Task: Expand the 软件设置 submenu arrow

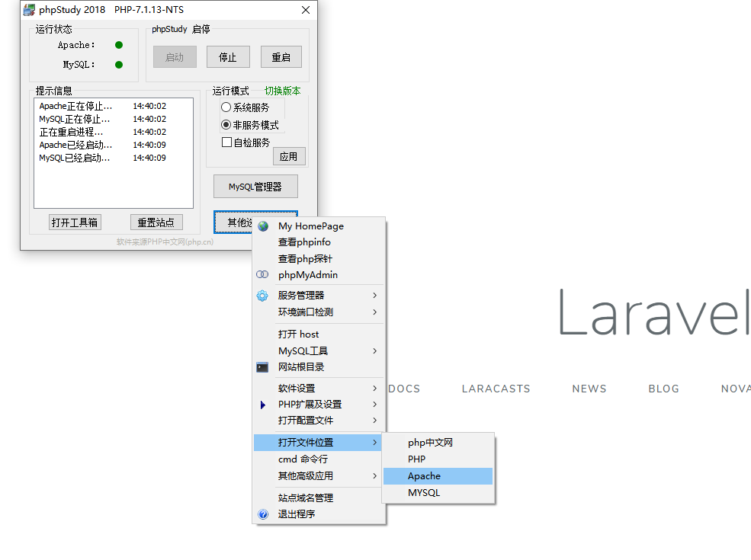Action: pyautogui.click(x=375, y=388)
